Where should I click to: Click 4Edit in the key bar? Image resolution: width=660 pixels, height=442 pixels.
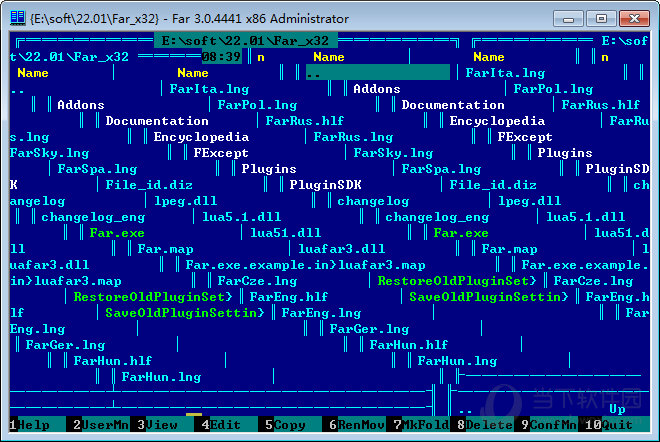(221, 425)
